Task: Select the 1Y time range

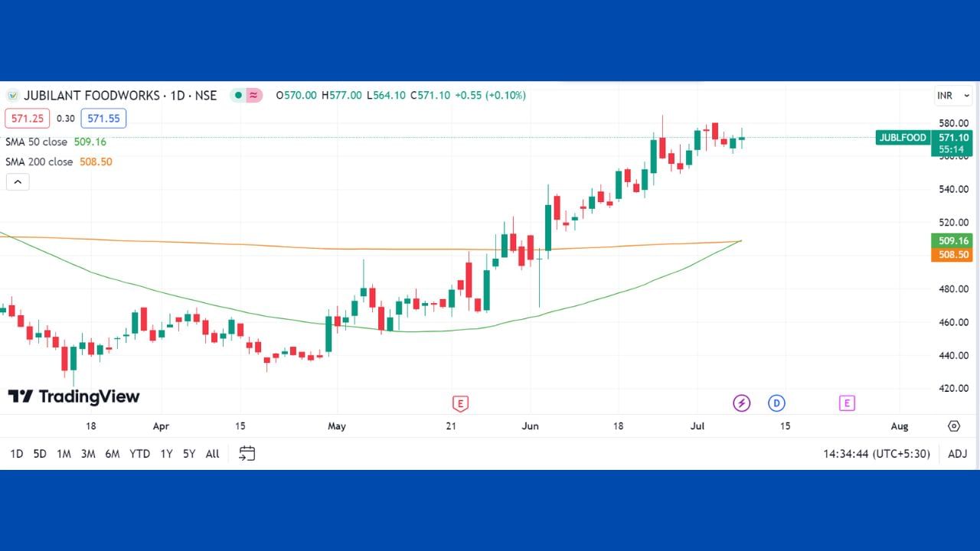Action: coord(166,454)
